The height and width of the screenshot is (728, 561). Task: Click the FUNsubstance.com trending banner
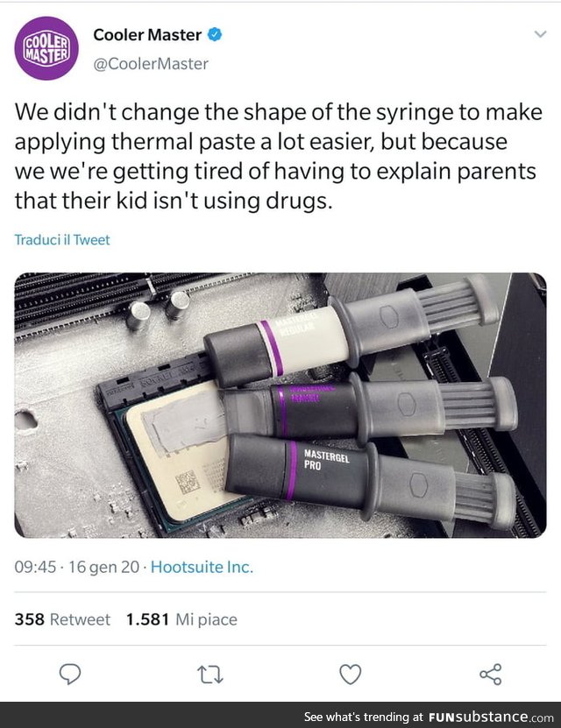(x=280, y=715)
